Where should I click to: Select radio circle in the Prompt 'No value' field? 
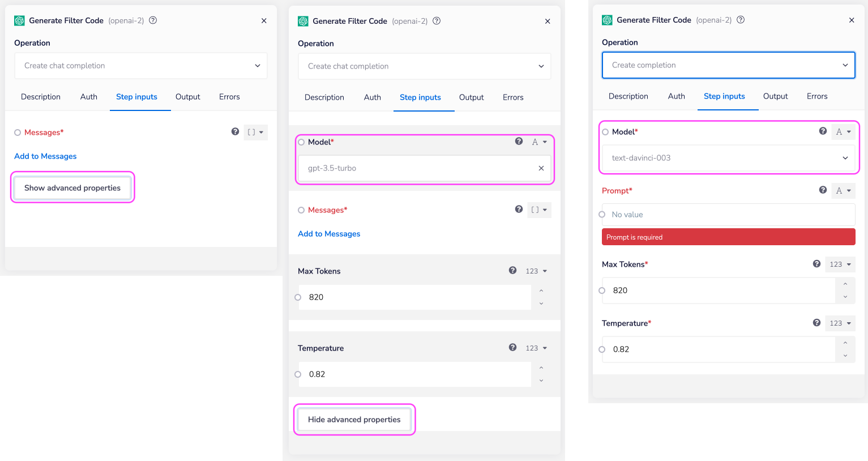tap(602, 215)
